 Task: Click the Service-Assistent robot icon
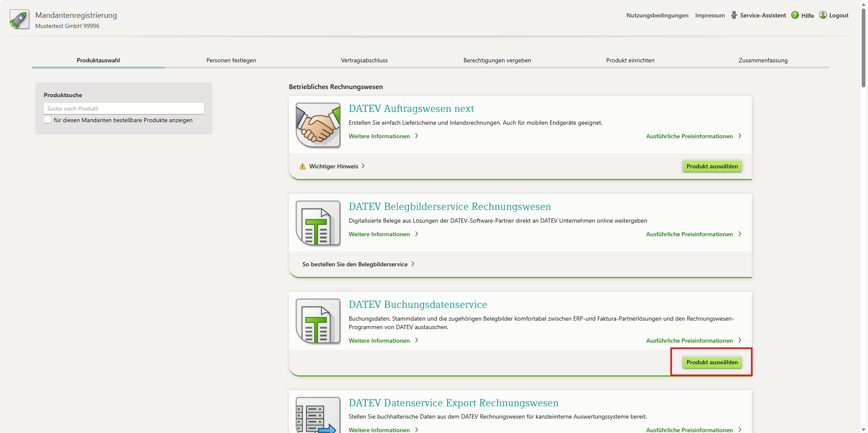[x=734, y=15]
